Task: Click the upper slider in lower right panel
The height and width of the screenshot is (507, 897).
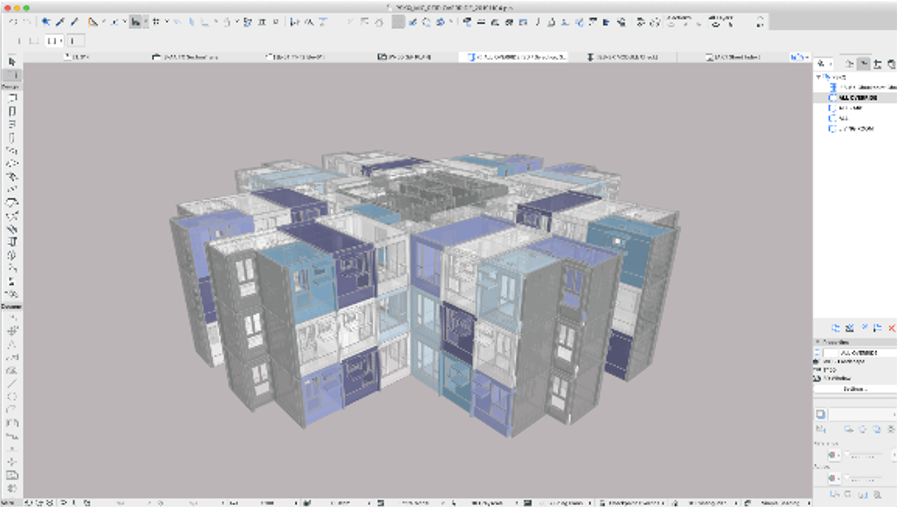Action: (864, 455)
